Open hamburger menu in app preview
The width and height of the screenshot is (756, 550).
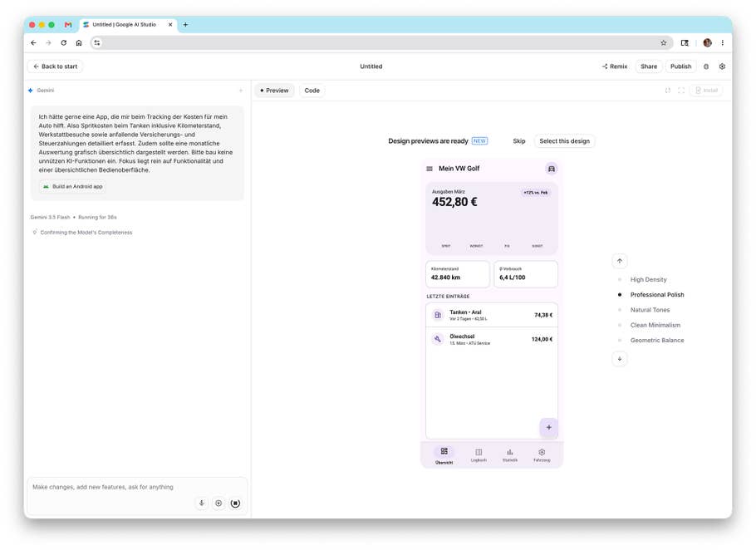click(430, 169)
